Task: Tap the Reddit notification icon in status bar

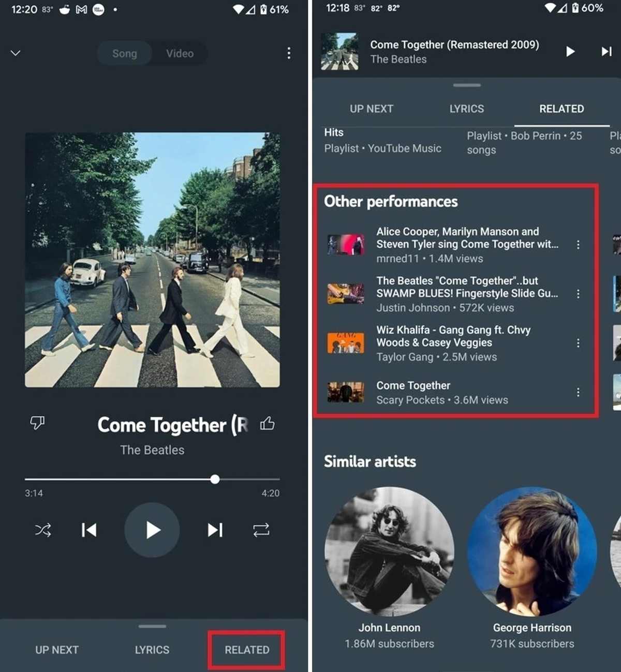Action: coord(64,9)
